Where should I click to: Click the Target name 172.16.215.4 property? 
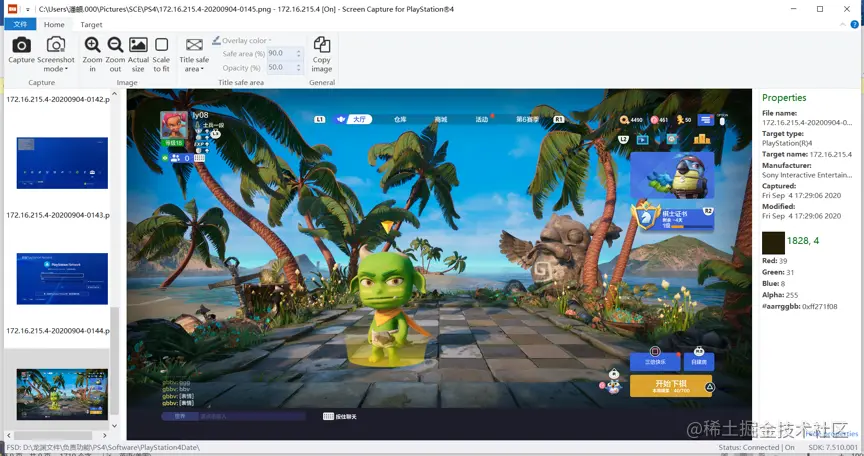pos(807,154)
